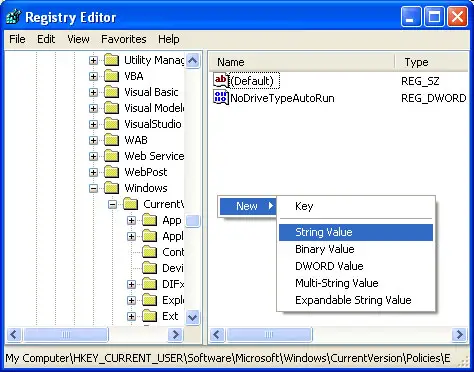Click the Name column header
This screenshot has width=474, height=372.
(302, 62)
